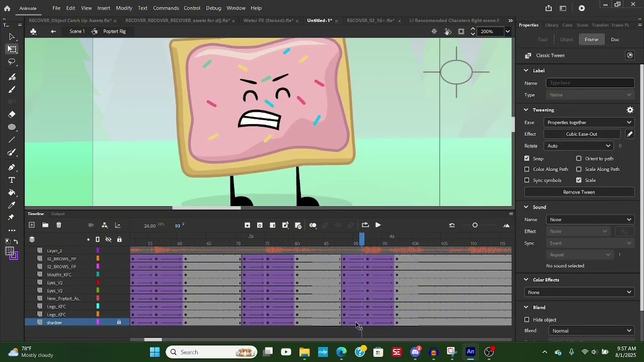Open the Commands menu

(166, 8)
